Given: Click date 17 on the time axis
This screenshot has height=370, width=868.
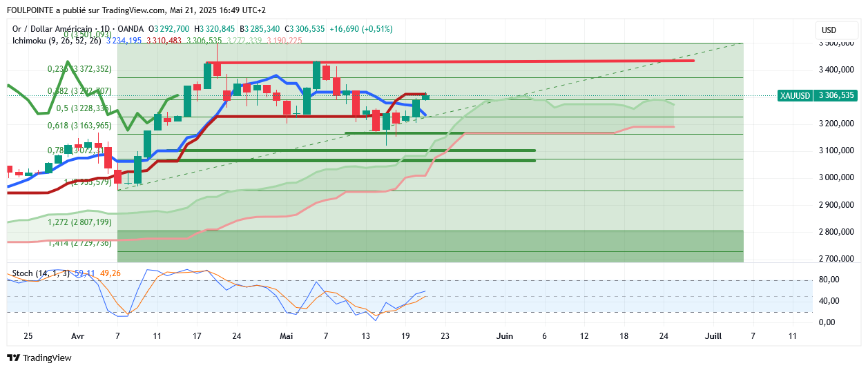Looking at the screenshot, I should point(197,336).
